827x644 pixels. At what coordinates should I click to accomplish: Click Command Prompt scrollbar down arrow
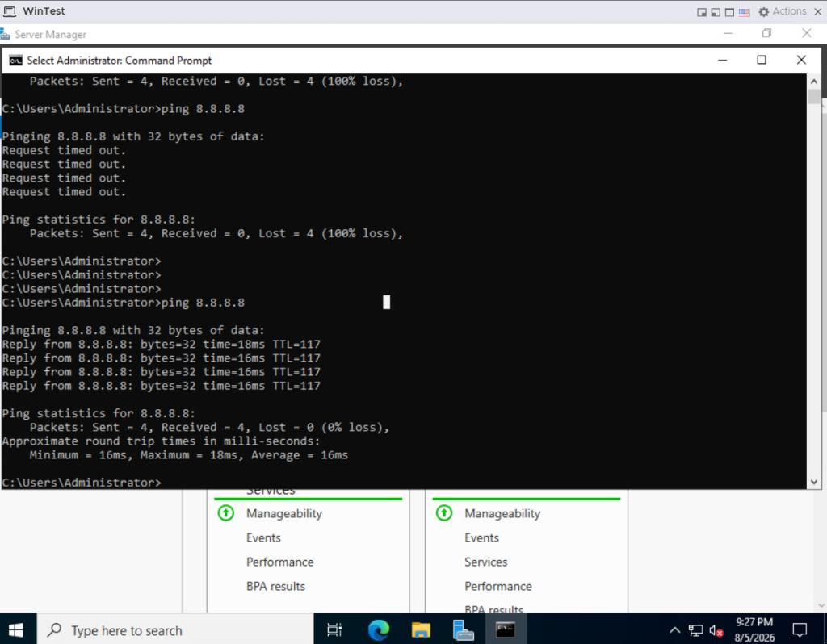click(x=814, y=482)
